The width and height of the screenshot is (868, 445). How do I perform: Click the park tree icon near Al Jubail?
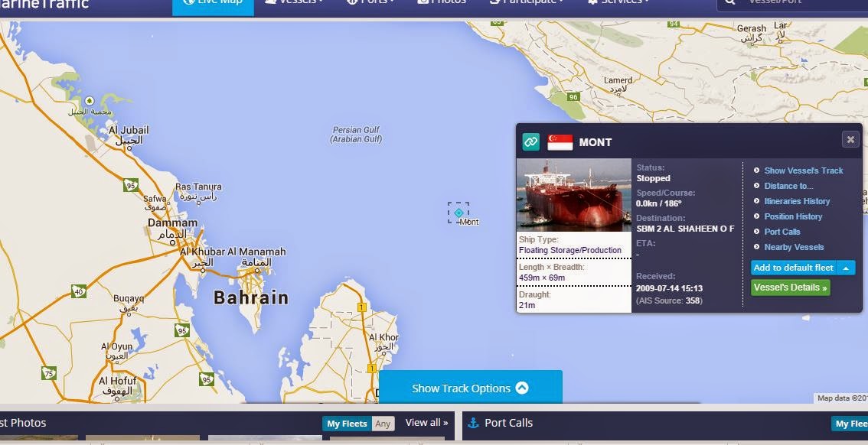[x=89, y=101]
